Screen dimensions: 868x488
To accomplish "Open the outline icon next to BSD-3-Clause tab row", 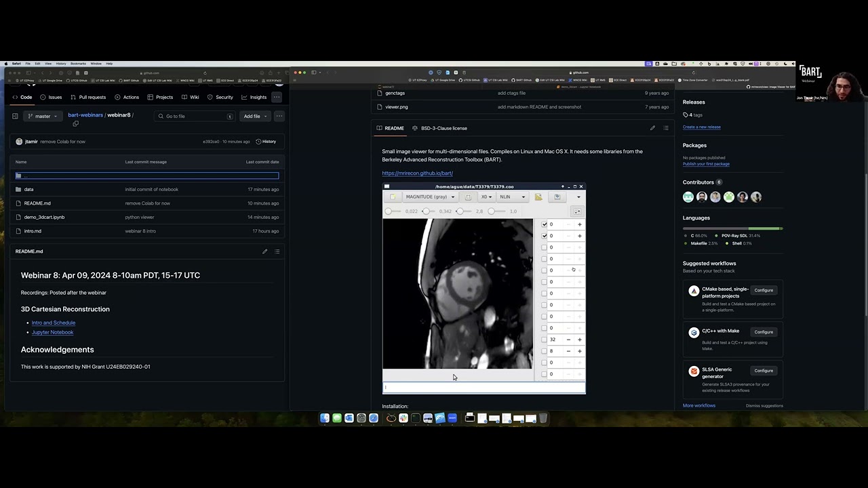I will (x=666, y=128).
